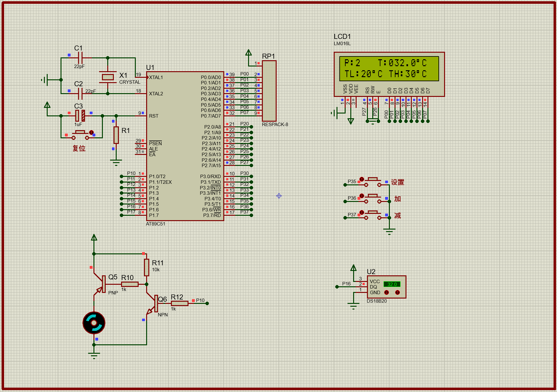Select the C3 1uF polarized capacitor

[80, 116]
